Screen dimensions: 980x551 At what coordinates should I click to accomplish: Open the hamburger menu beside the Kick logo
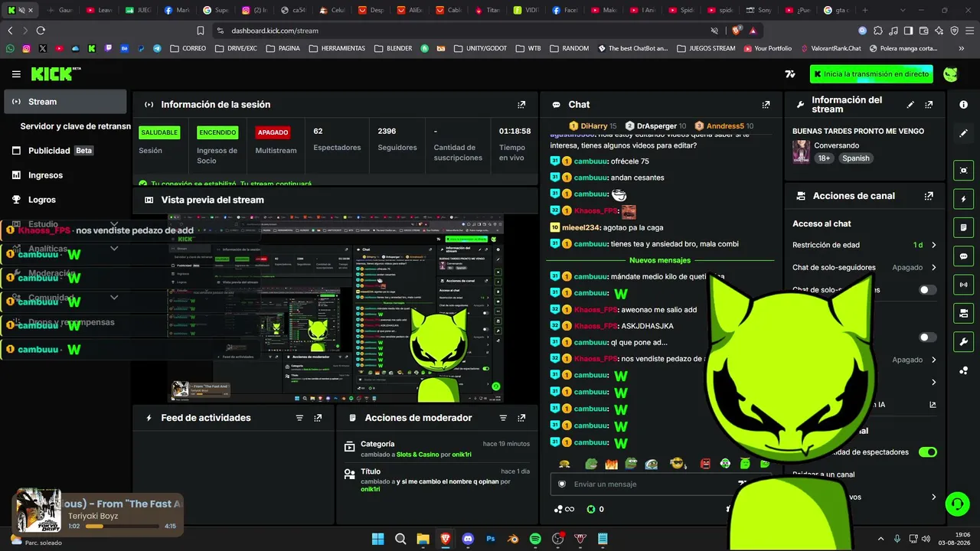point(16,74)
